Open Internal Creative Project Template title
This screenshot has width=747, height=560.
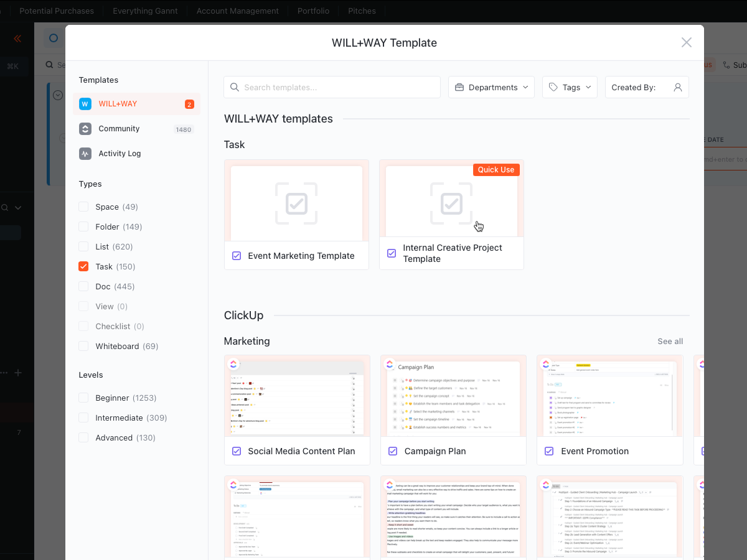[x=453, y=253]
